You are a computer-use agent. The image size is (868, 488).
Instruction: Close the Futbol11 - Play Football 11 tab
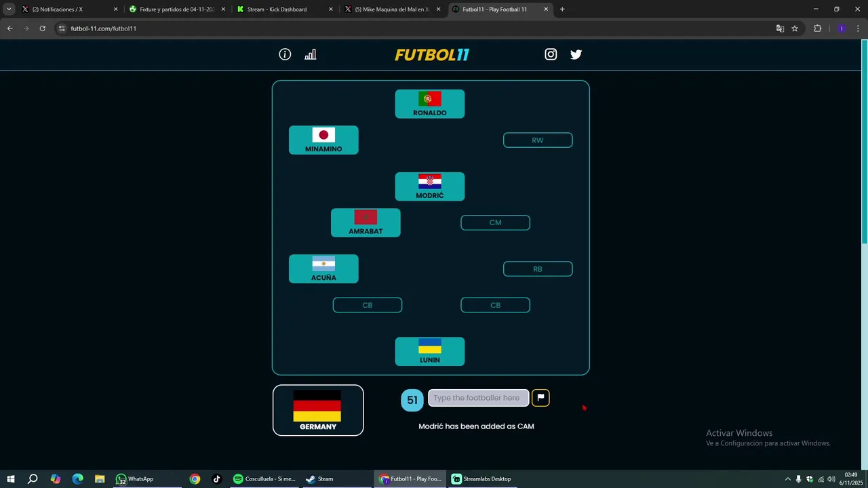coord(546,9)
